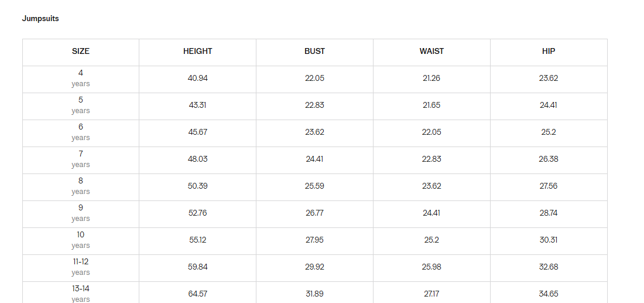Click waist value 25.98
Image resolution: width=644 pixels, height=303 pixels.
(x=431, y=267)
